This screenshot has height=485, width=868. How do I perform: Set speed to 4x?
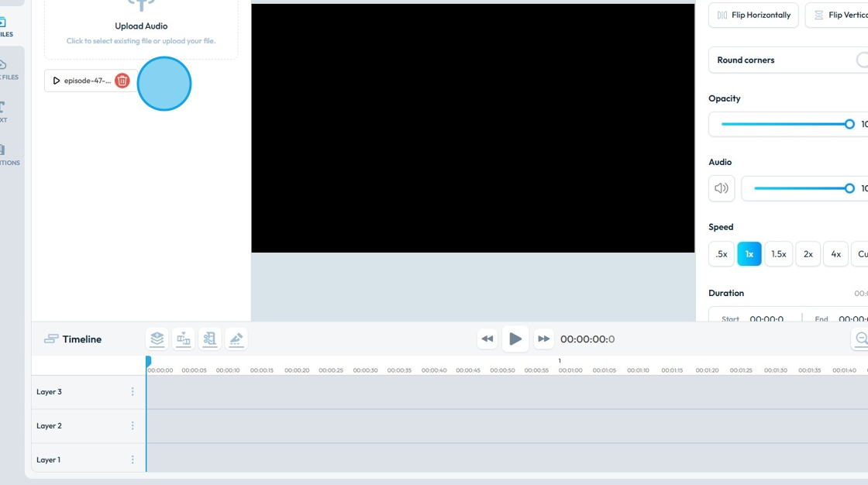click(836, 254)
